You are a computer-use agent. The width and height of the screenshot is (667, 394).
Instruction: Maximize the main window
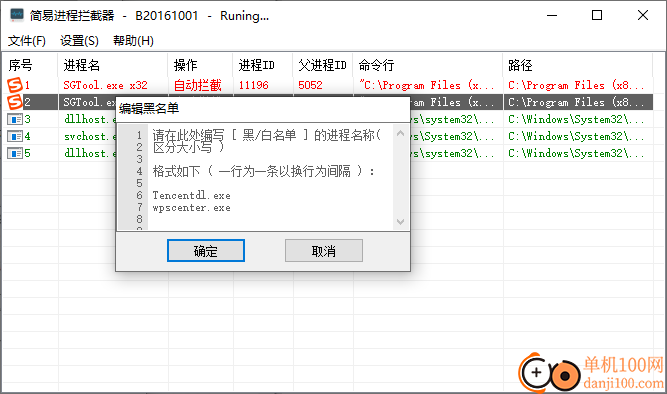pos(597,15)
